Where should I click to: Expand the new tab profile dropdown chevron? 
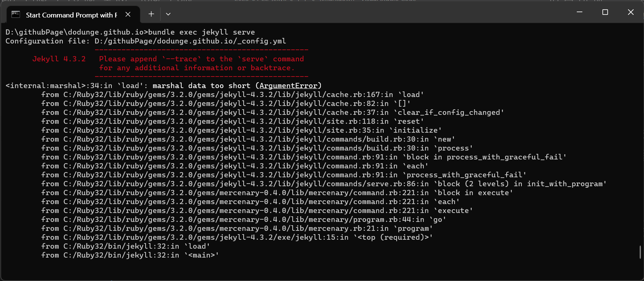(168, 14)
